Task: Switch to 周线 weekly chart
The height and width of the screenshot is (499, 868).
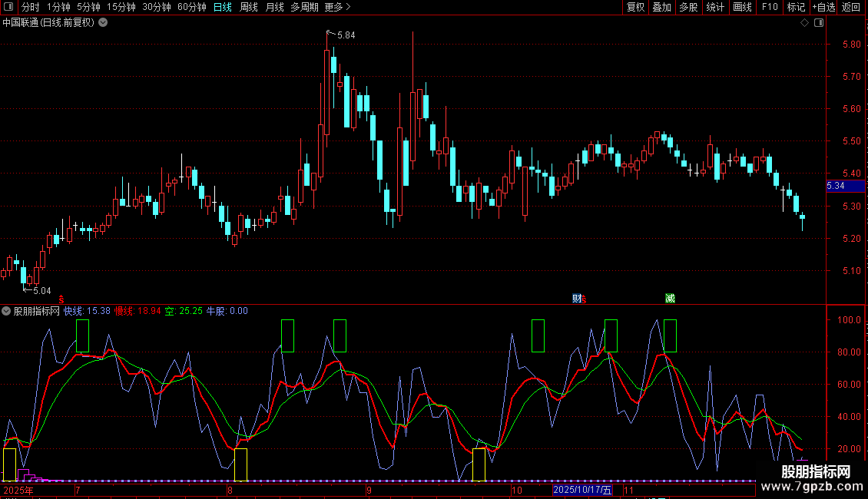Action: 249,7
